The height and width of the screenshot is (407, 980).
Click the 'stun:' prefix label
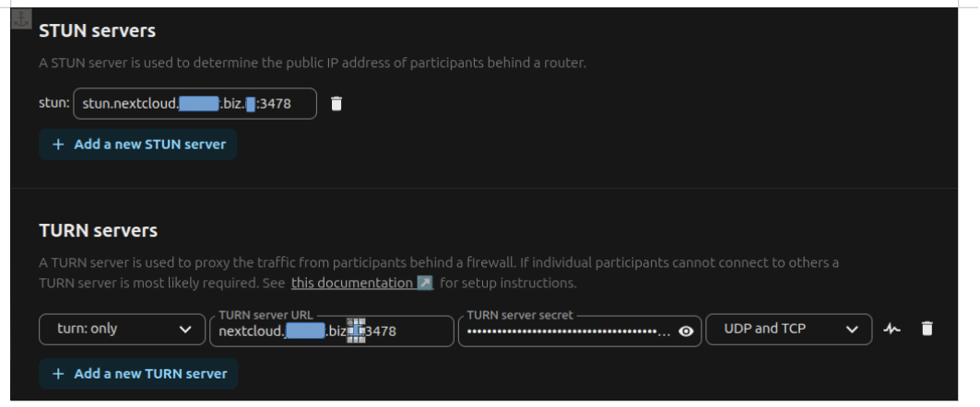[x=54, y=103]
